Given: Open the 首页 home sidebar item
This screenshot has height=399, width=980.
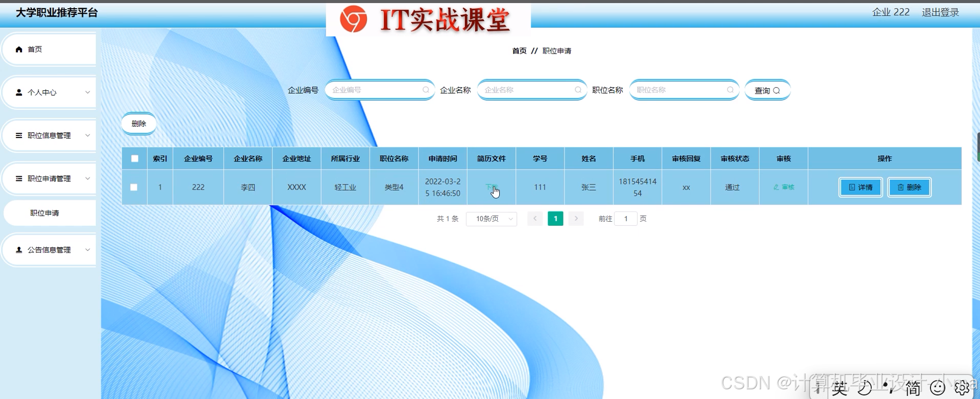Looking at the screenshot, I should pyautogui.click(x=49, y=50).
